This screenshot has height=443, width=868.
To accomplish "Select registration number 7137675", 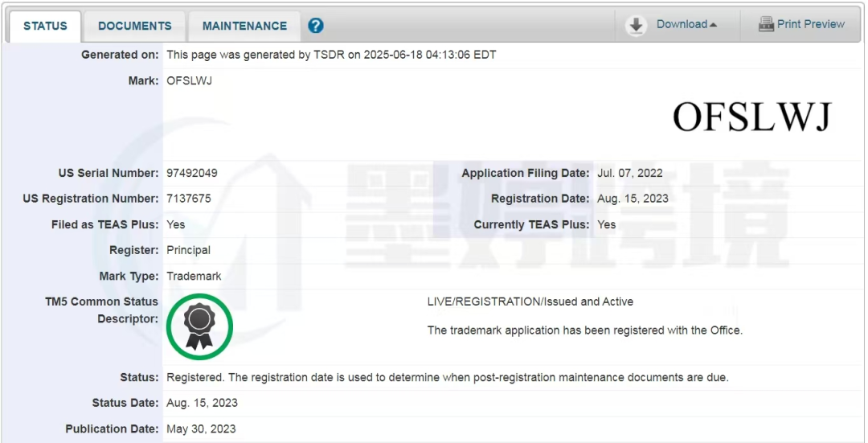I will coord(189,199).
